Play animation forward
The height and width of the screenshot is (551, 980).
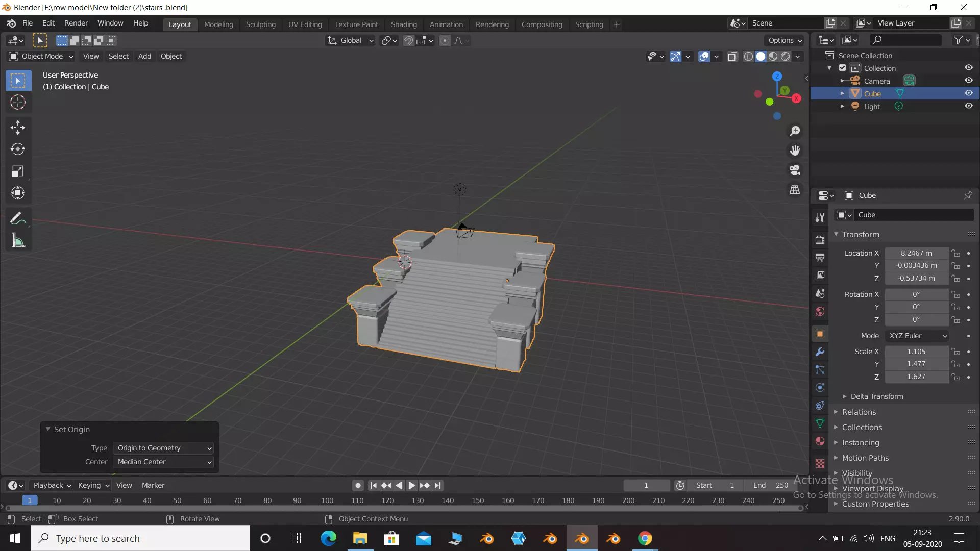412,486
